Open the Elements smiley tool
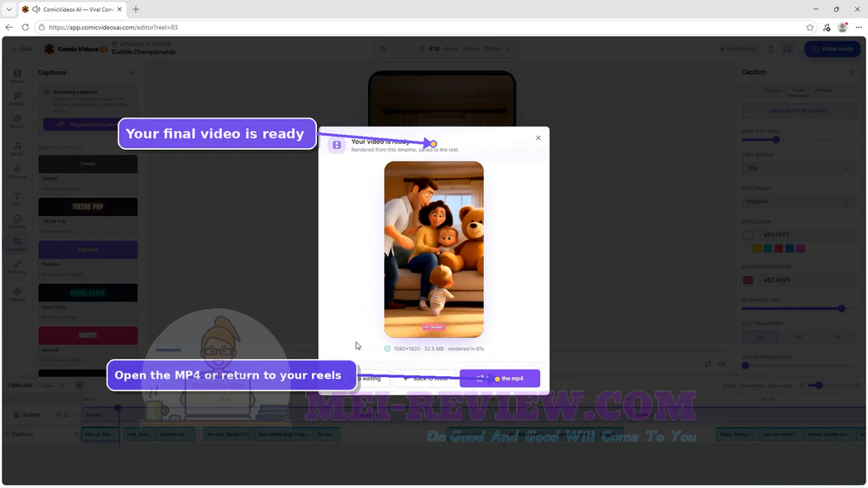This screenshot has width=868, height=488. [17, 221]
